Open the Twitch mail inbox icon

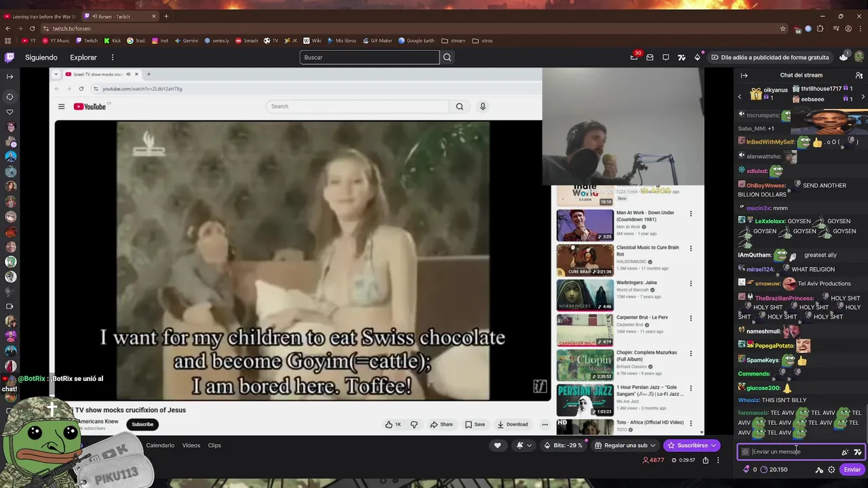pyautogui.click(x=650, y=58)
